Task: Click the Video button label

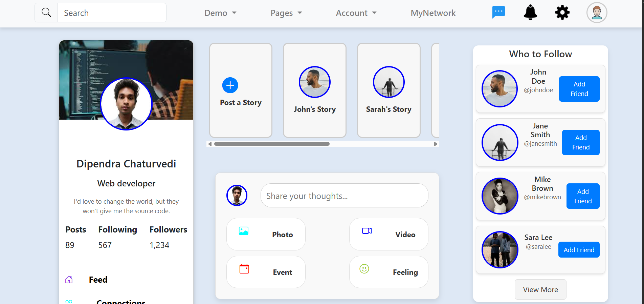Action: [405, 235]
